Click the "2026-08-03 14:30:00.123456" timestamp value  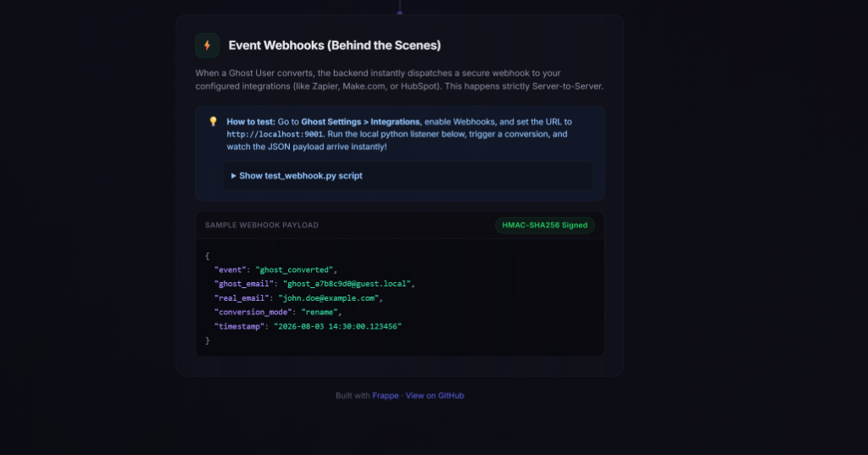click(x=337, y=326)
